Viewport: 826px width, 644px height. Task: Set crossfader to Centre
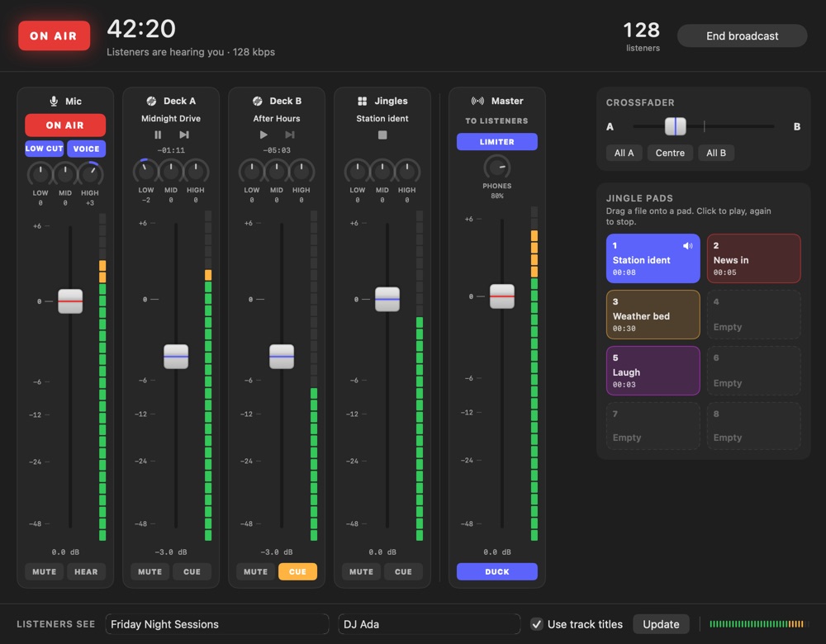pyautogui.click(x=670, y=153)
